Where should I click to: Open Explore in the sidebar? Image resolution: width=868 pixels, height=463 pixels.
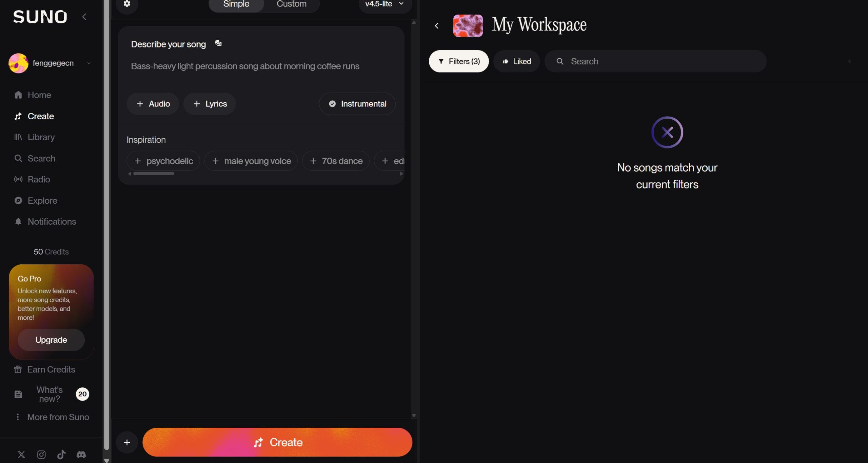tap(36, 201)
